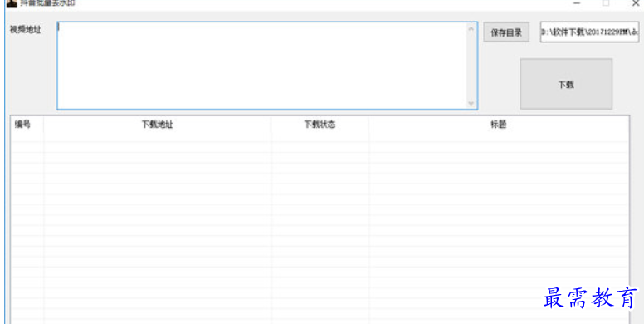This screenshot has width=644, height=324.
Task: Click the video address scroll up arrow
Action: coord(471,29)
